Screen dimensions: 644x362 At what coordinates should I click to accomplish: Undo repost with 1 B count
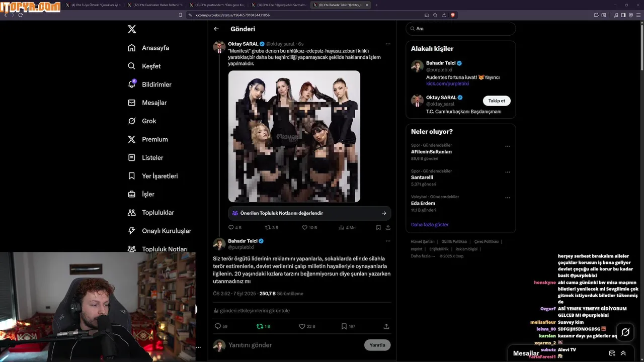[x=263, y=326]
